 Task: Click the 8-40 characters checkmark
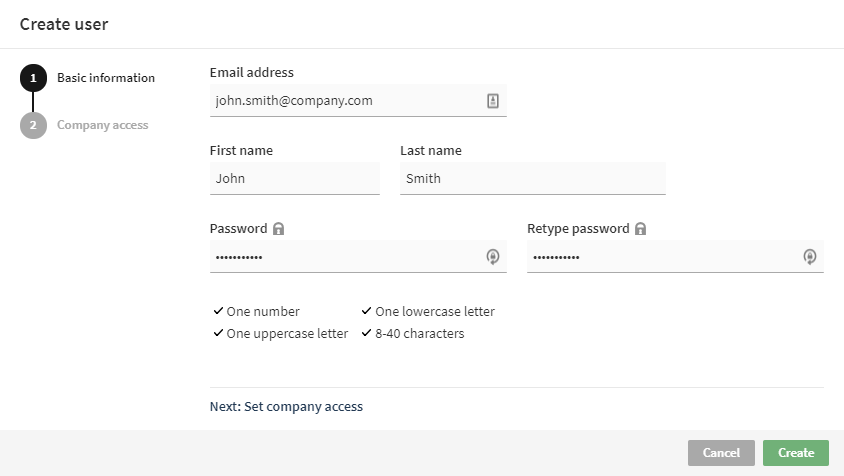pos(366,333)
